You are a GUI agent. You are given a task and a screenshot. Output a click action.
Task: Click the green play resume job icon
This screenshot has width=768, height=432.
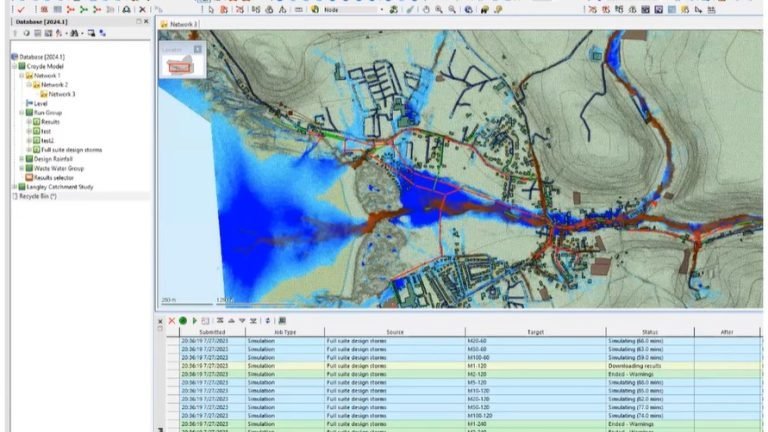pos(194,321)
